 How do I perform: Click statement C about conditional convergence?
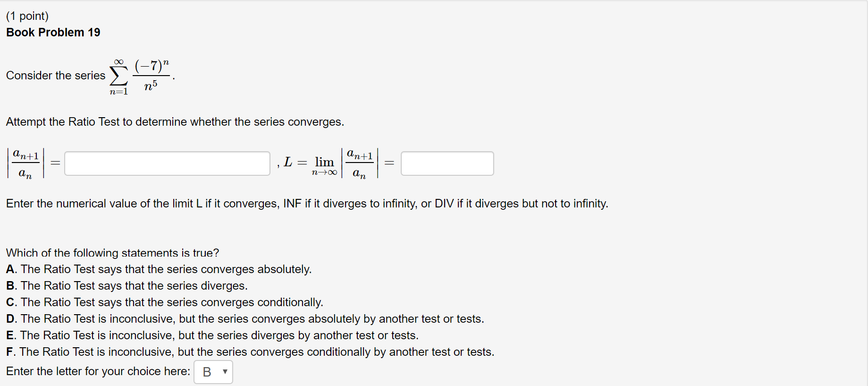coord(164,302)
